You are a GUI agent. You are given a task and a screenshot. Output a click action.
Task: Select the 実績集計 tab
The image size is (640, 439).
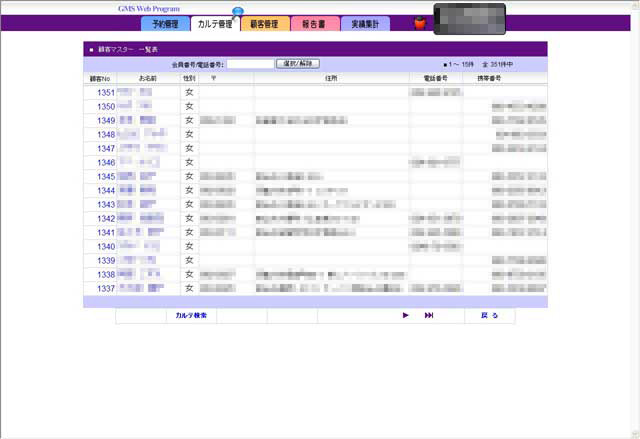tap(365, 23)
